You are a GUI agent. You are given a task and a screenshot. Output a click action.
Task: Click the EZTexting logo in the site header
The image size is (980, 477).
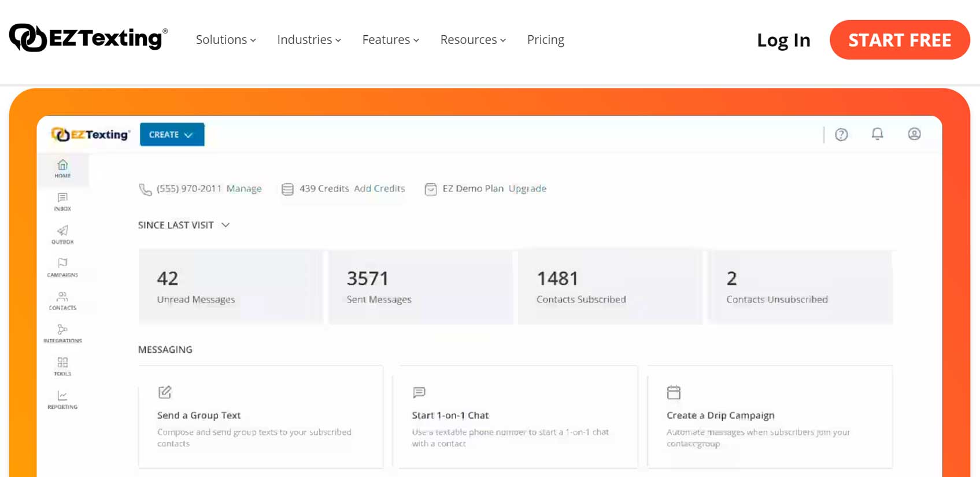[88, 38]
